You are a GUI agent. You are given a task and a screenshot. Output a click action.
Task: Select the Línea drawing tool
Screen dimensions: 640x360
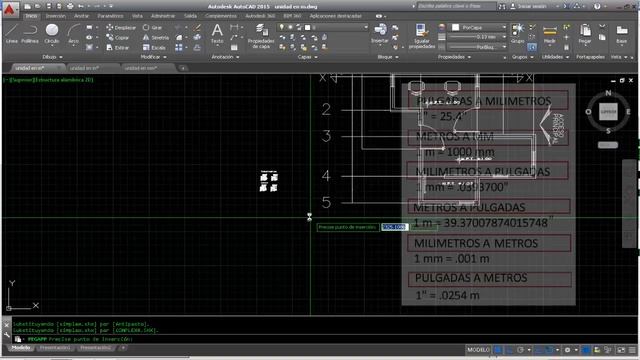point(11,33)
